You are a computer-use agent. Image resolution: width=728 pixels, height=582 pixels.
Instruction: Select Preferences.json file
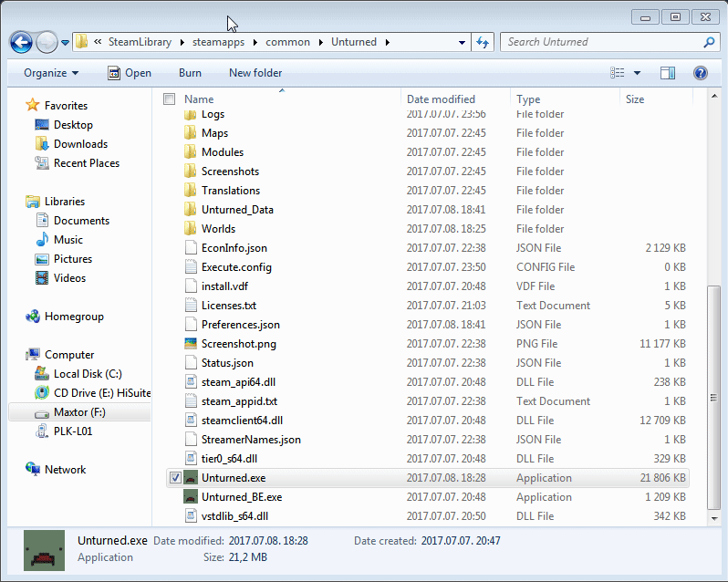coord(241,325)
